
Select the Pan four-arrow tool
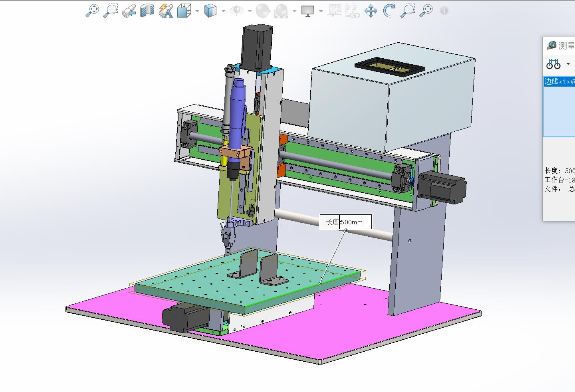coord(371,11)
